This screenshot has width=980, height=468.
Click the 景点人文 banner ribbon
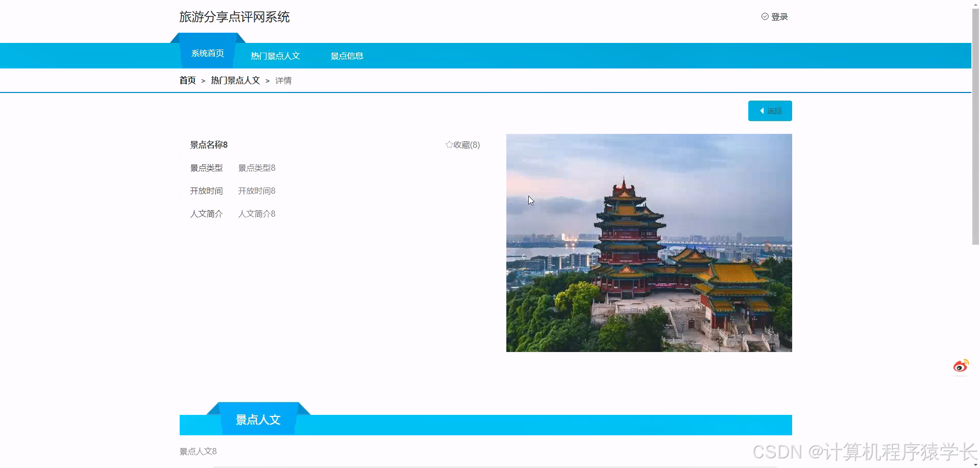[258, 419]
